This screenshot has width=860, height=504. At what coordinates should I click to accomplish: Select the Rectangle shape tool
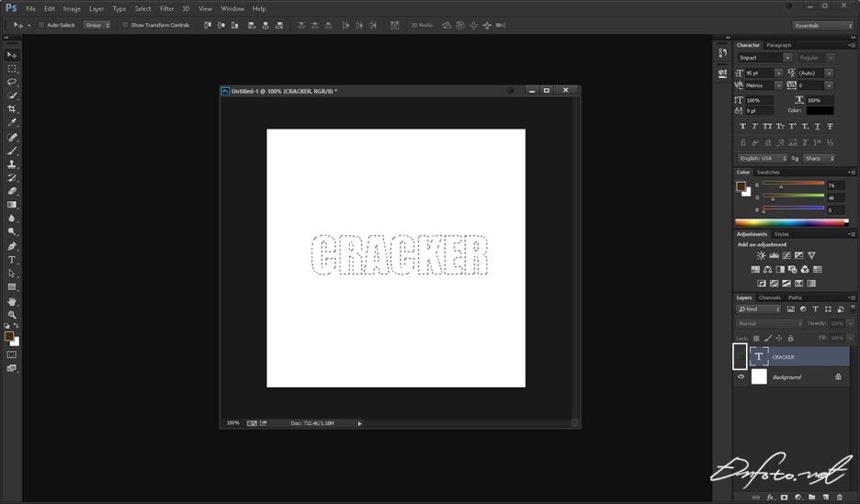pyautogui.click(x=12, y=287)
